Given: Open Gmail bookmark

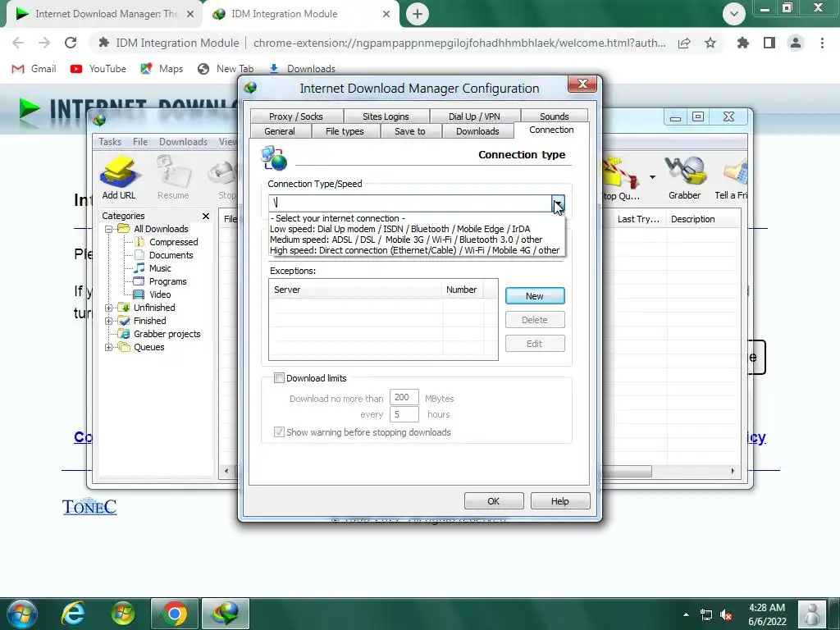Looking at the screenshot, I should coord(34,69).
